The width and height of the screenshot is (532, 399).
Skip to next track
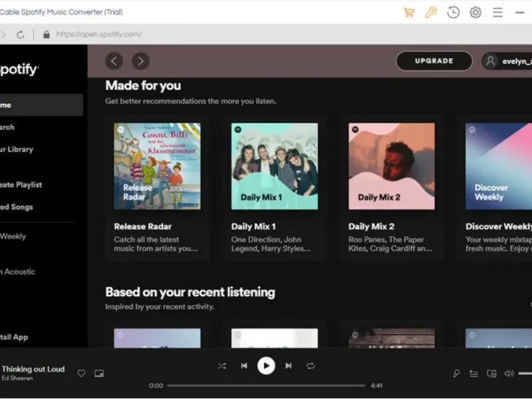(289, 366)
